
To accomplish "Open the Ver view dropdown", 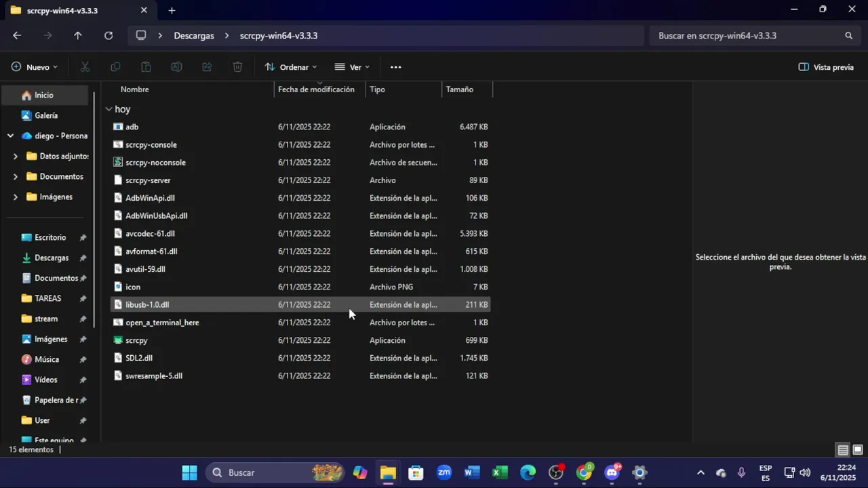I will [x=352, y=67].
